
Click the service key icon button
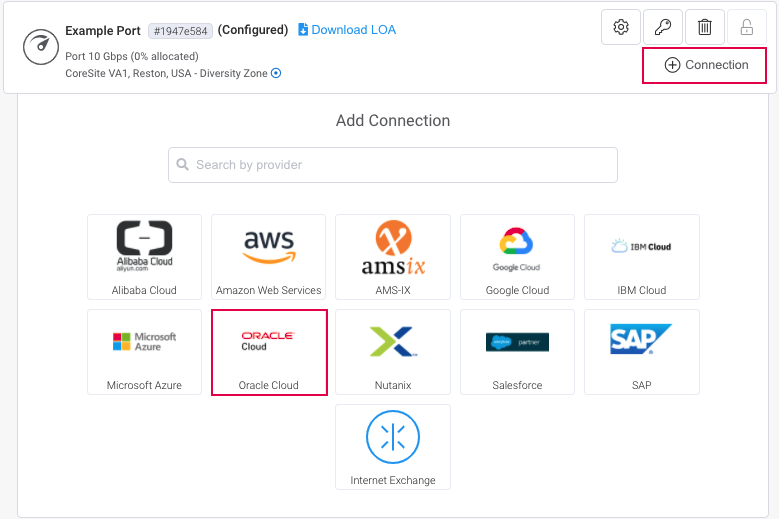coord(663,27)
